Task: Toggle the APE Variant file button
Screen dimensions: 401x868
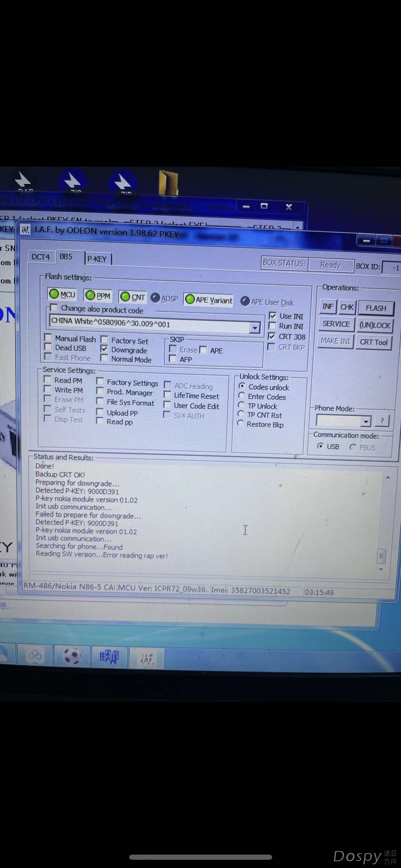Action: (208, 300)
